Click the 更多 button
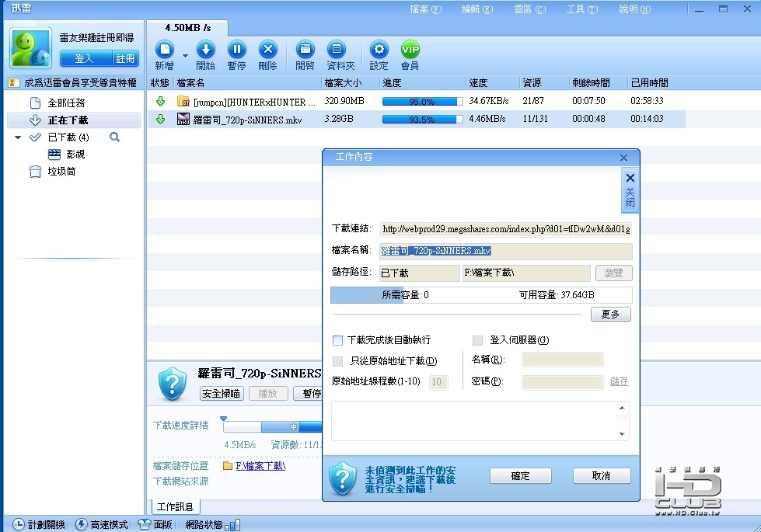Image resolution: width=761 pixels, height=532 pixels. pyautogui.click(x=611, y=315)
